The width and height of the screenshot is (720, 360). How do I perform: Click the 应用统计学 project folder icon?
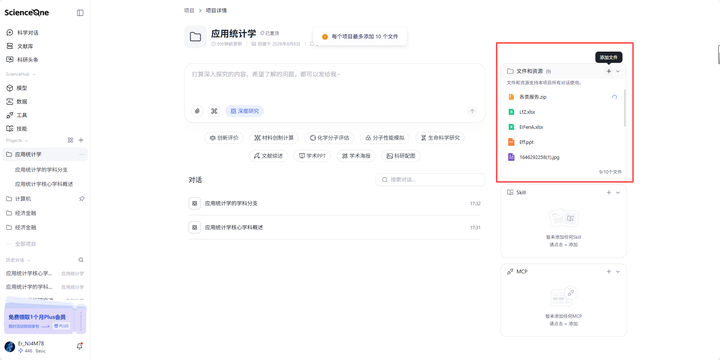[195, 37]
